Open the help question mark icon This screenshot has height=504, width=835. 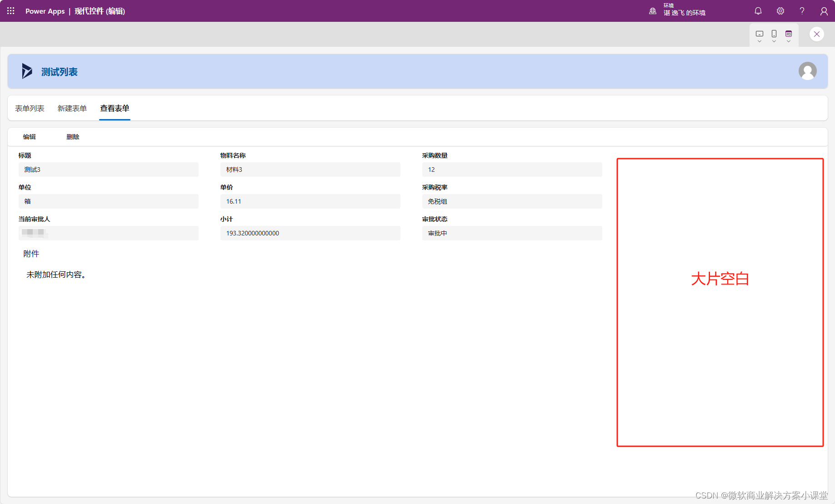pos(801,10)
